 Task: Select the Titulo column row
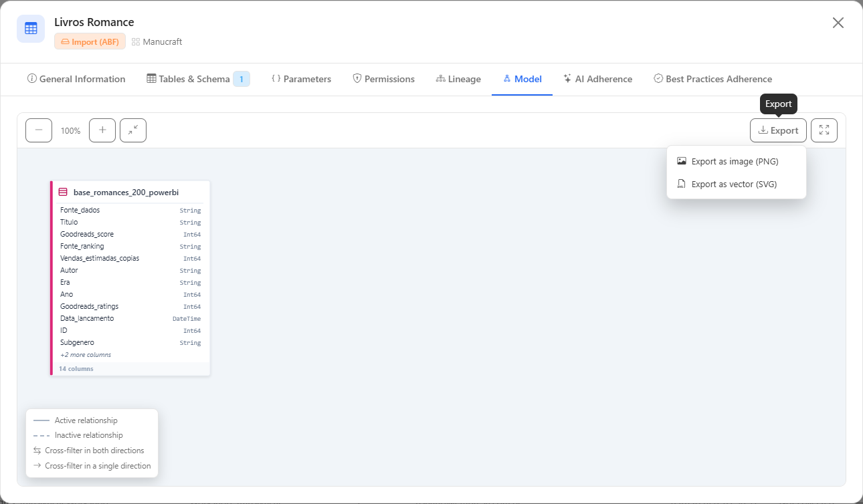coord(130,222)
